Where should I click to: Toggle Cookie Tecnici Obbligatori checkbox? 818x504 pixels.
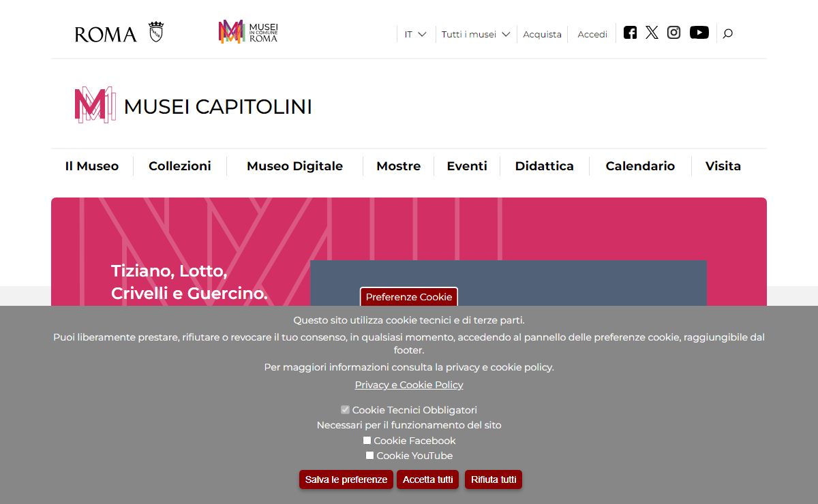pyautogui.click(x=345, y=410)
